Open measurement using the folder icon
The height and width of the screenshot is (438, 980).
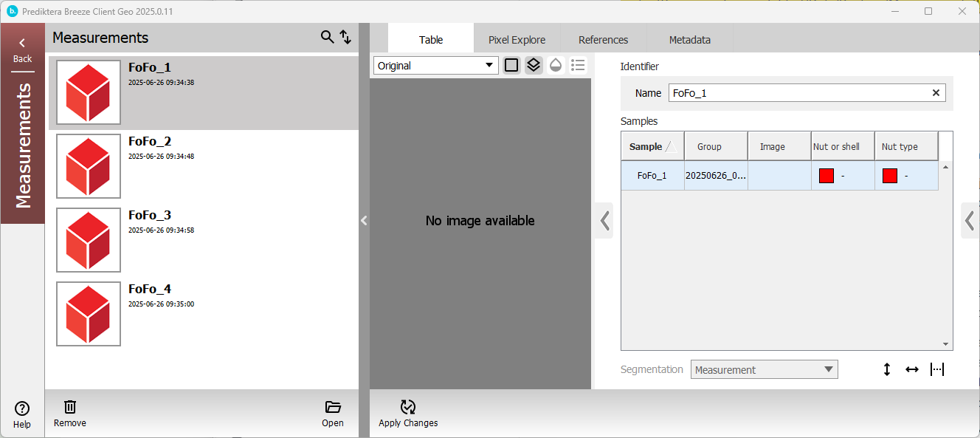click(x=333, y=407)
